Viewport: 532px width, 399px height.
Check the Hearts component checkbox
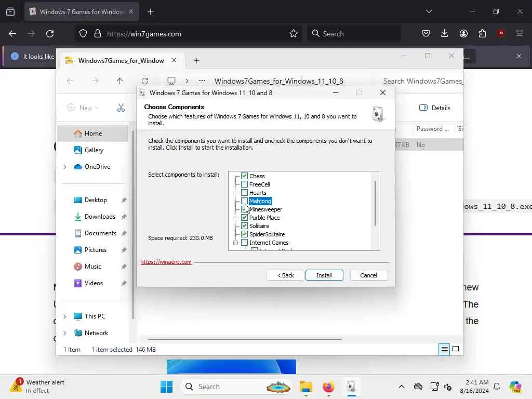coord(244,192)
